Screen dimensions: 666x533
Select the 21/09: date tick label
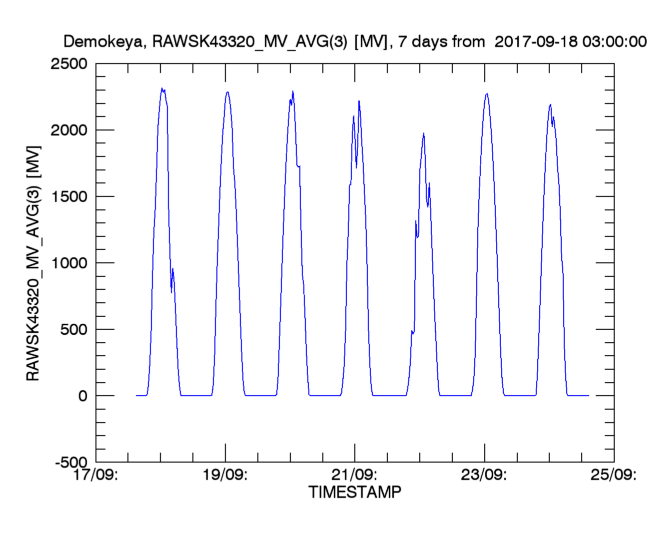point(354,476)
